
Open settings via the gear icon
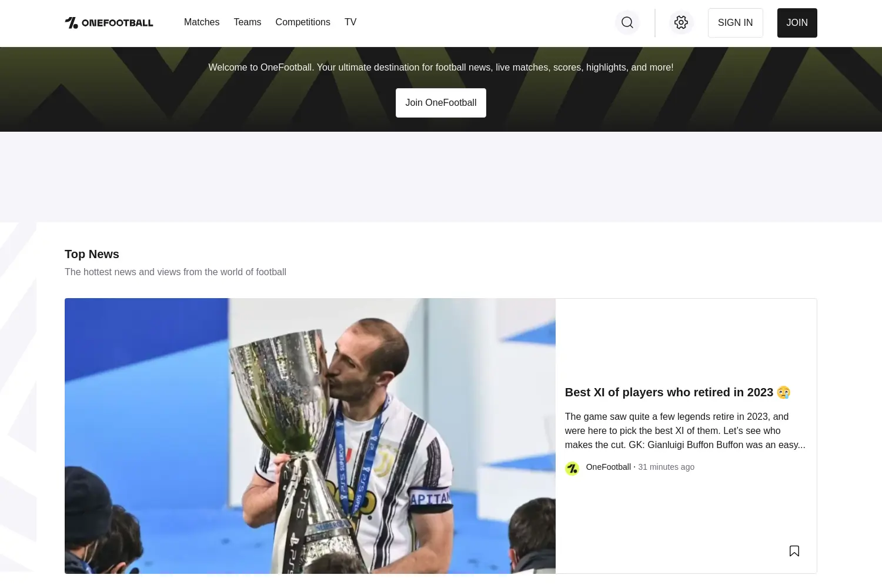point(681,22)
